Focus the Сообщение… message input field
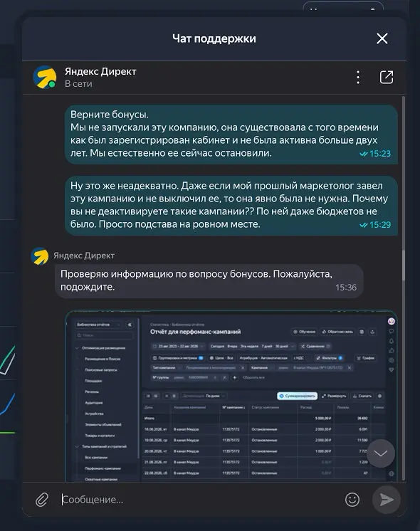 tap(200, 500)
